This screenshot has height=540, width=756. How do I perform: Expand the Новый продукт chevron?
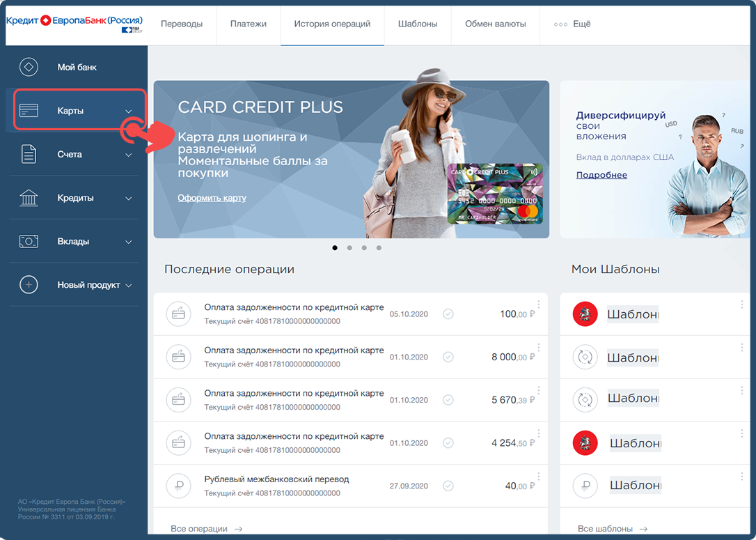tap(129, 285)
